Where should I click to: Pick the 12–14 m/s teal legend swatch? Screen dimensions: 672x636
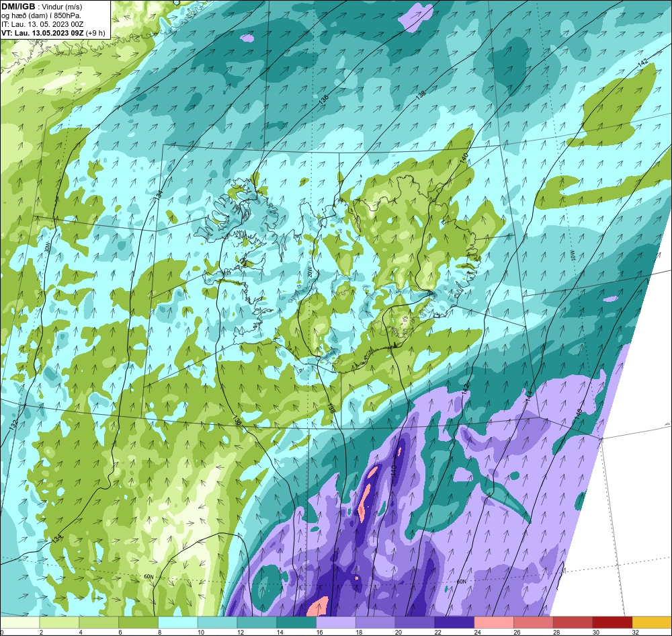pyautogui.click(x=257, y=623)
